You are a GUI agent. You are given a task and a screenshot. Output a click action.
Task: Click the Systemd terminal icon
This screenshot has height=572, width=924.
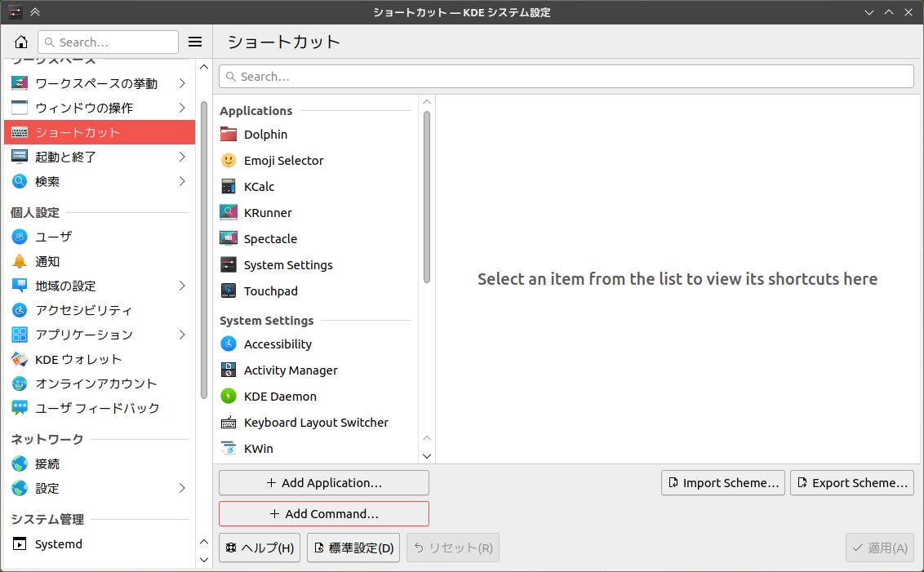[20, 543]
